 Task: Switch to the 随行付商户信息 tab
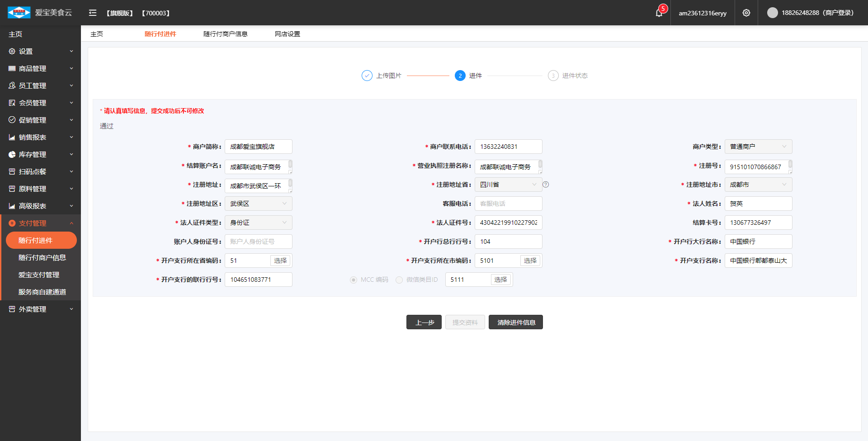click(x=225, y=34)
